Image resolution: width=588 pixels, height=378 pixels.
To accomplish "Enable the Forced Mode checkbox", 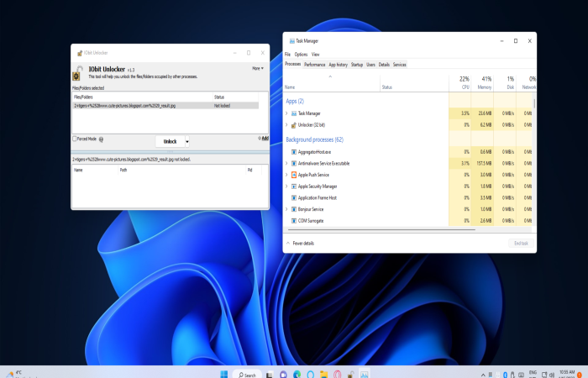I will [74, 139].
